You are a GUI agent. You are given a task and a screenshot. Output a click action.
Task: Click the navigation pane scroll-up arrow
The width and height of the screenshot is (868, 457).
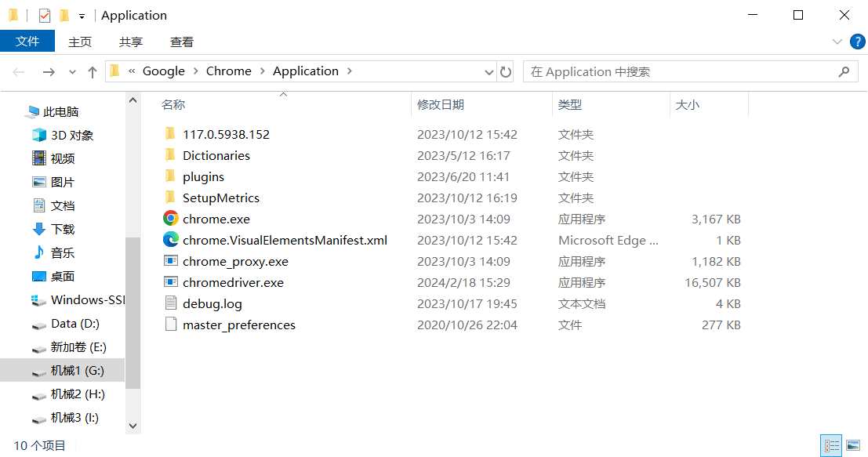133,100
